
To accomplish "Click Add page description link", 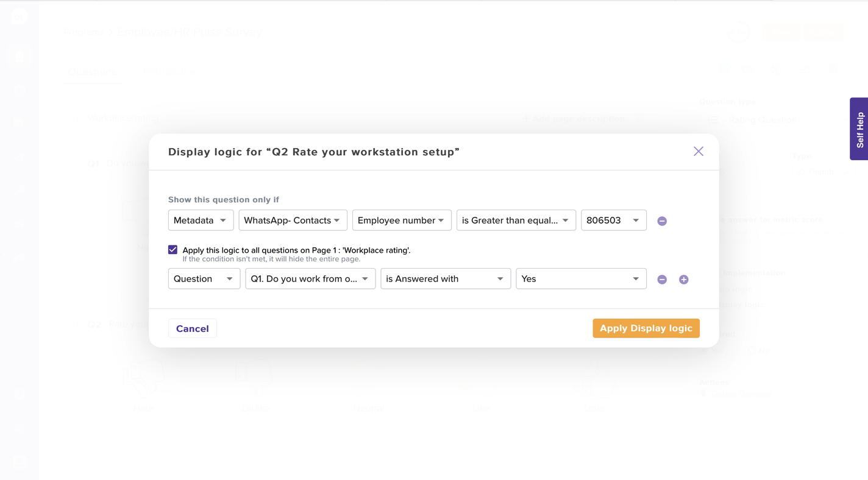I will pyautogui.click(x=573, y=119).
